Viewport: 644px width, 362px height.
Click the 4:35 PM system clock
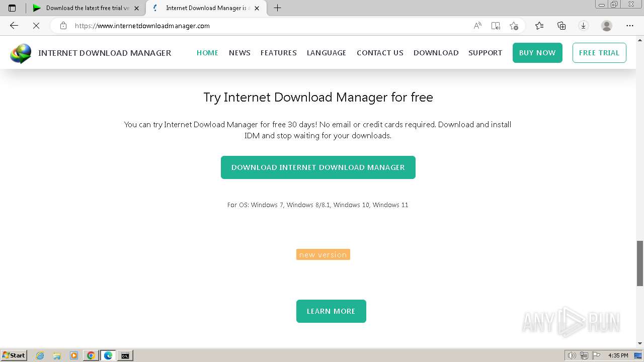point(618,355)
